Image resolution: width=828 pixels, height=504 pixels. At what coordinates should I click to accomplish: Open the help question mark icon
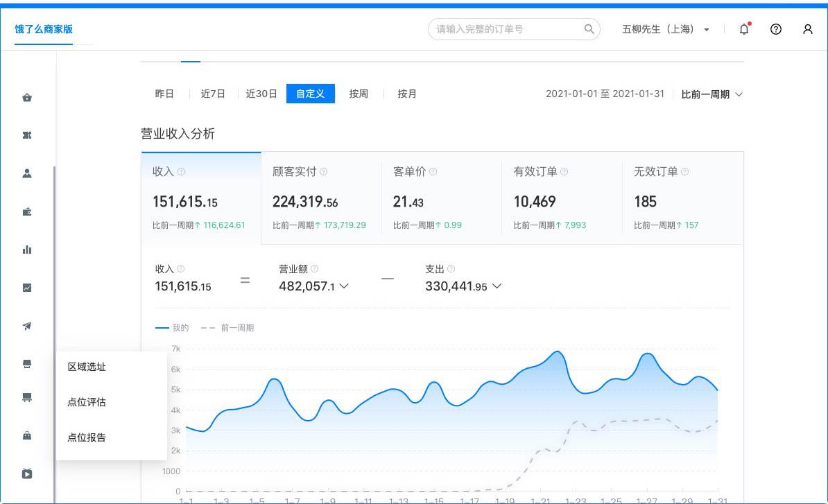tap(776, 29)
